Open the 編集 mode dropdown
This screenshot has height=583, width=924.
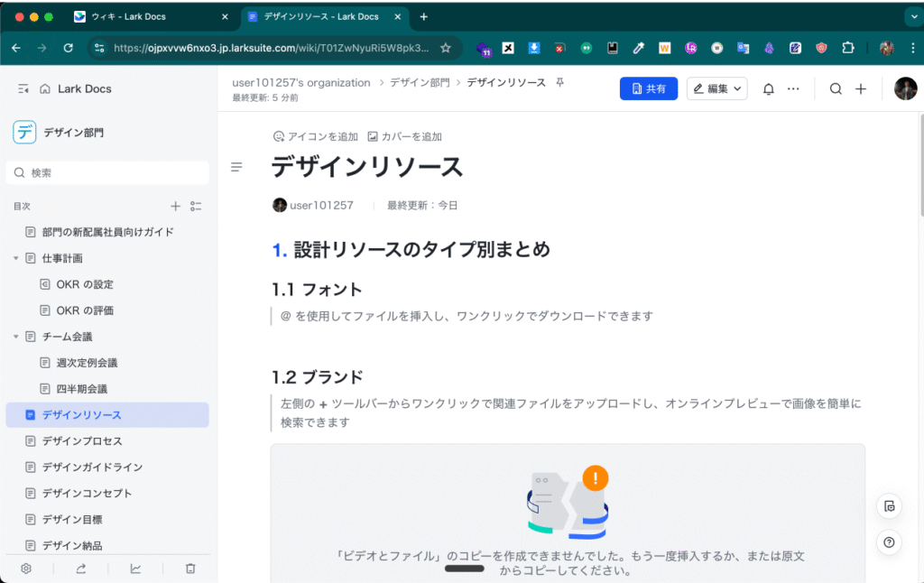pos(716,88)
